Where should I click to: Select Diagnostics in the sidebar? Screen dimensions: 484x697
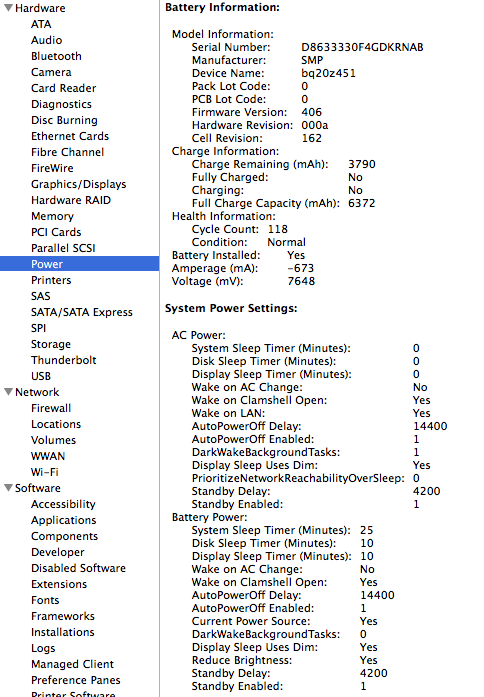tap(61, 104)
